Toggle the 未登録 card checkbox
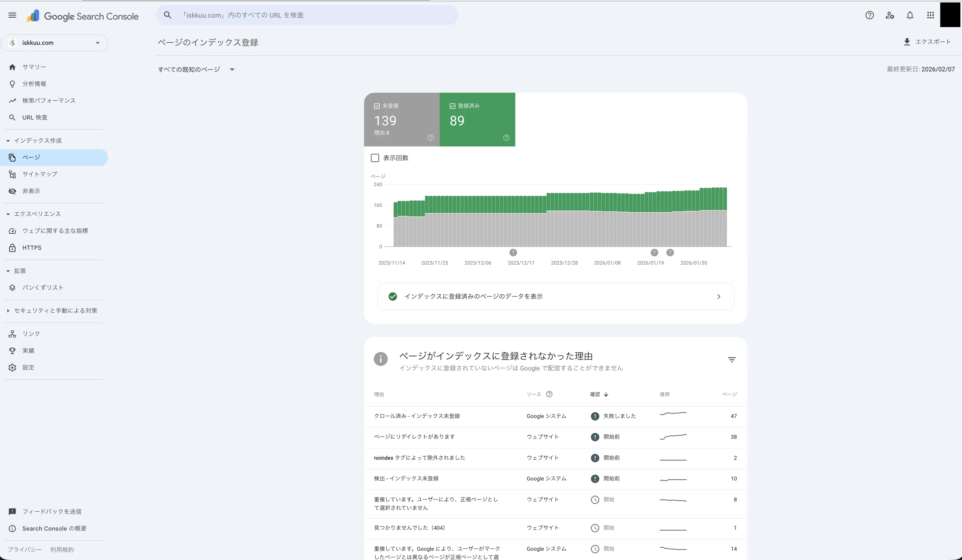 click(x=377, y=106)
